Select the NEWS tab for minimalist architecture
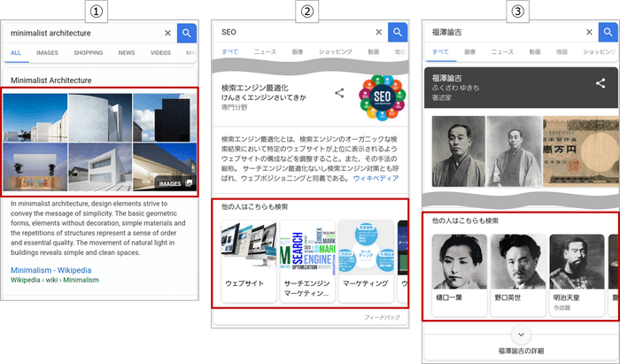This screenshot has width=620, height=364. pos(127,53)
